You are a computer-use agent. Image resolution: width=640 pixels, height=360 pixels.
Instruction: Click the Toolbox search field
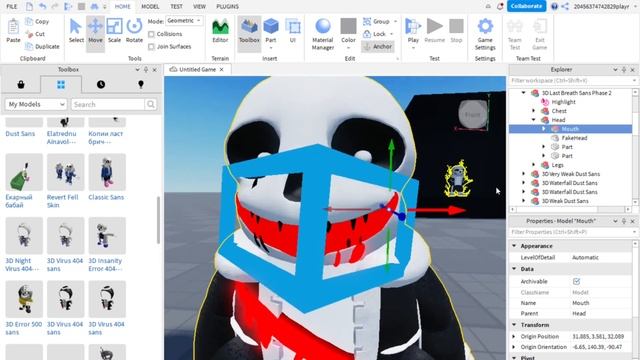coord(108,104)
